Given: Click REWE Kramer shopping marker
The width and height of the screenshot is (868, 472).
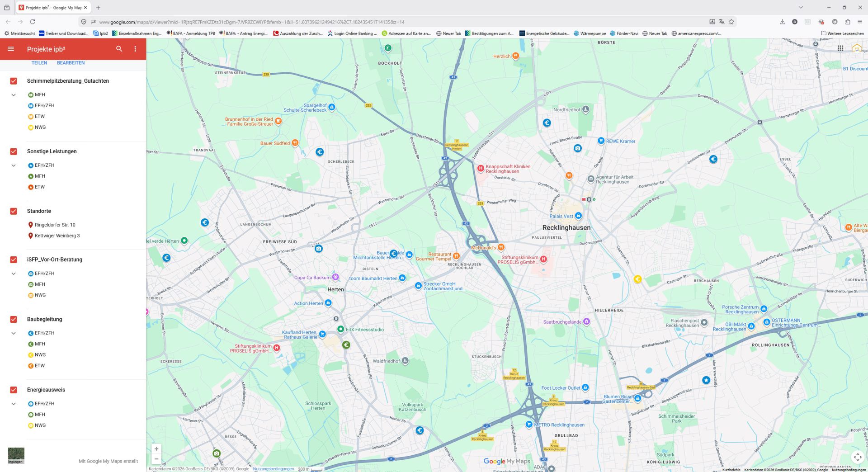Looking at the screenshot, I should tap(601, 141).
